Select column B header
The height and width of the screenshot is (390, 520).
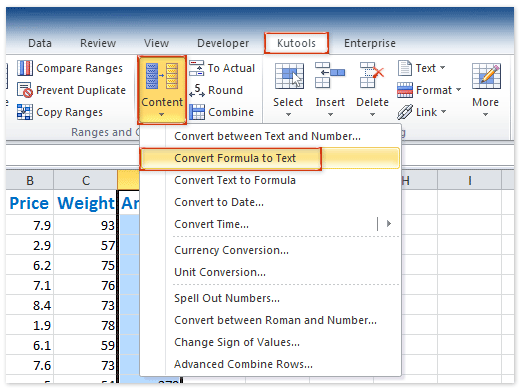30,180
